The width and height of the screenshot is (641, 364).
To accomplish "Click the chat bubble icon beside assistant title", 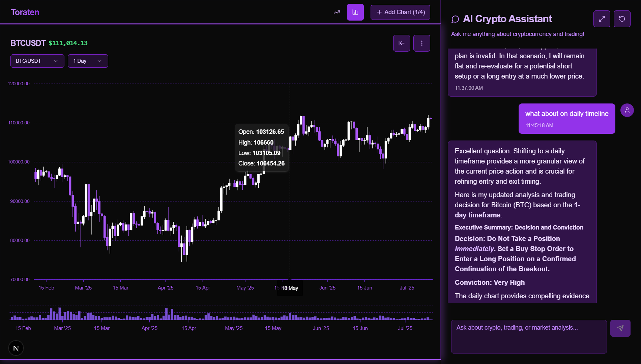I will [x=455, y=19].
